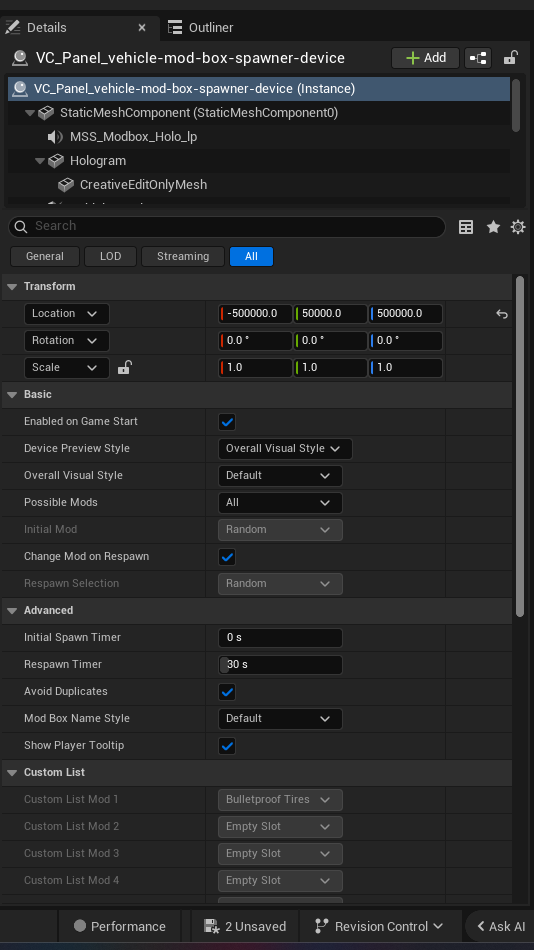Select the LOD filter tab
Image resolution: width=534 pixels, height=950 pixels.
(x=110, y=256)
